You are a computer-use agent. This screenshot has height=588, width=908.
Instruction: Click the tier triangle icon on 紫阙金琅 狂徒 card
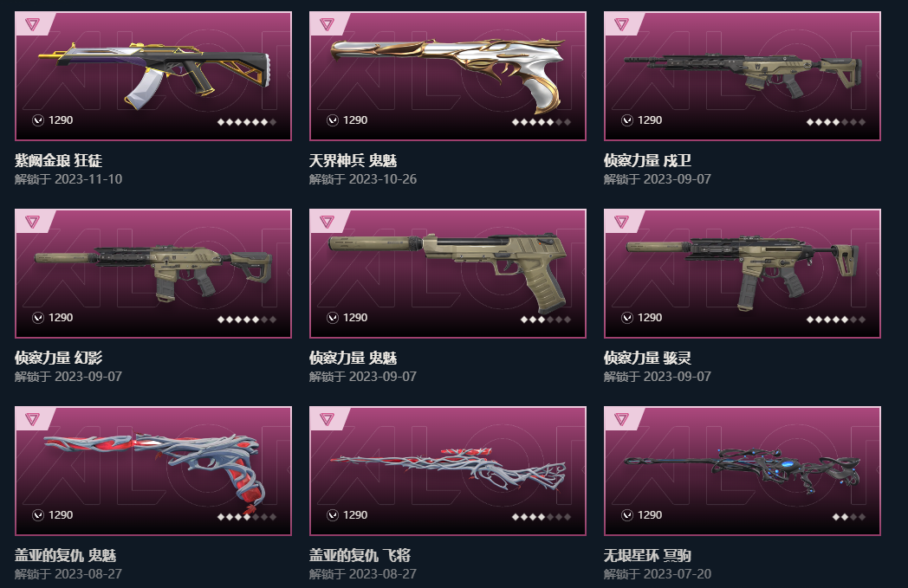[x=32, y=24]
